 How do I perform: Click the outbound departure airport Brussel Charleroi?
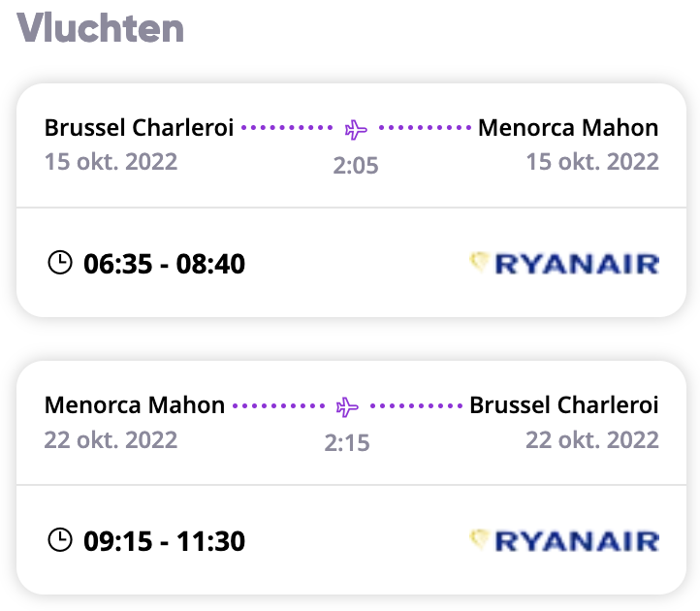[x=139, y=128]
